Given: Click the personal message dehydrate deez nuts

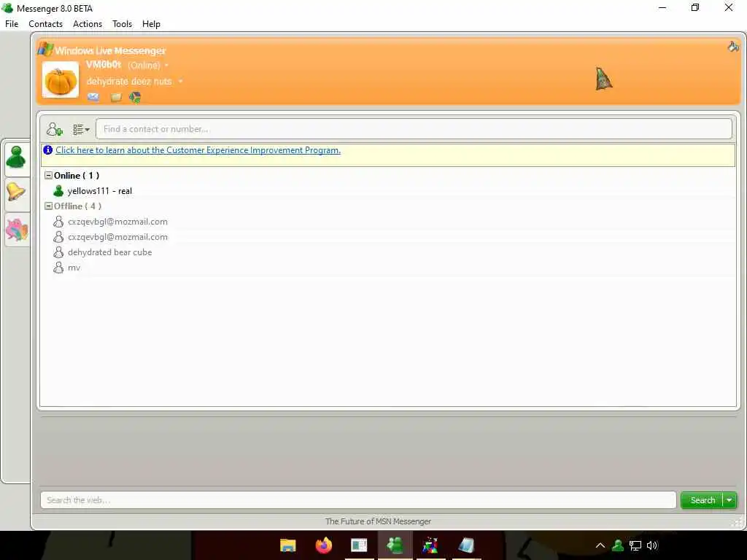Looking at the screenshot, I should point(129,82).
